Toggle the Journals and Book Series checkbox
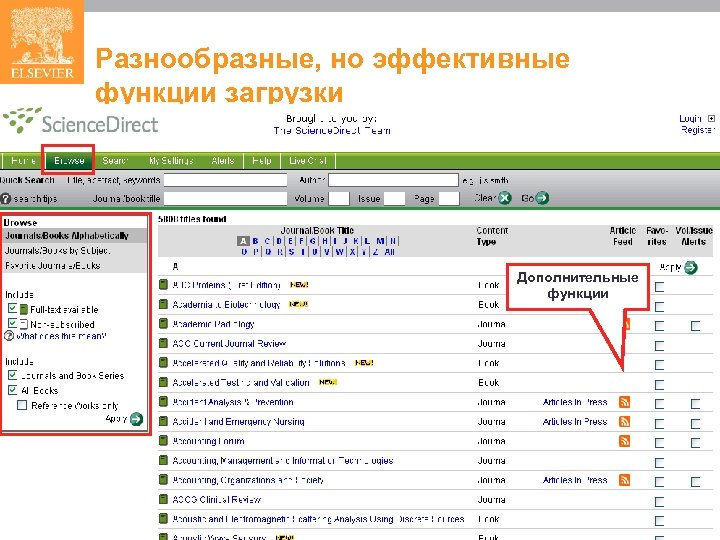The width and height of the screenshot is (720, 540). pyautogui.click(x=12, y=375)
